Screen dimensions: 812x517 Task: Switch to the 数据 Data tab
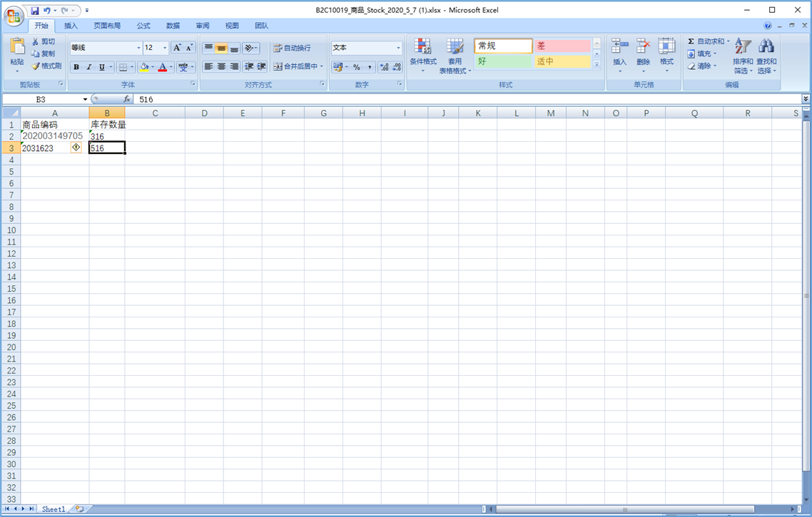click(173, 26)
